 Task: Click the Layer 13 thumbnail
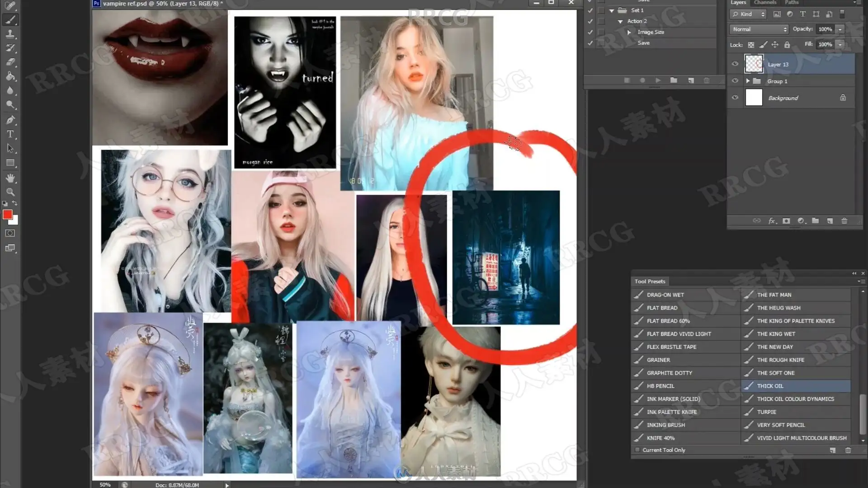tap(754, 64)
